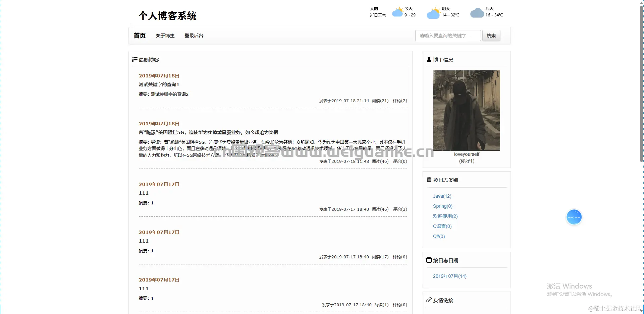The width and height of the screenshot is (644, 314).
Task: Click the 近日天气 label
Action: 378,15
